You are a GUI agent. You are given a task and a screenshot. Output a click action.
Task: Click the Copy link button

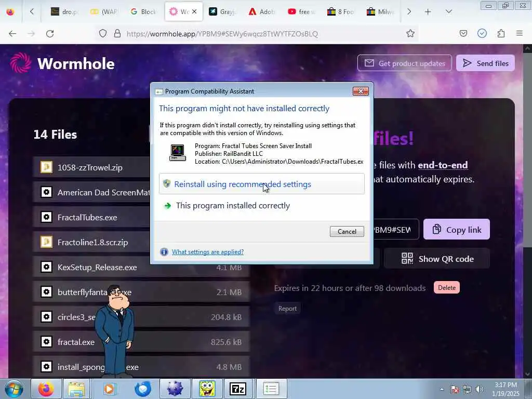pos(456,229)
